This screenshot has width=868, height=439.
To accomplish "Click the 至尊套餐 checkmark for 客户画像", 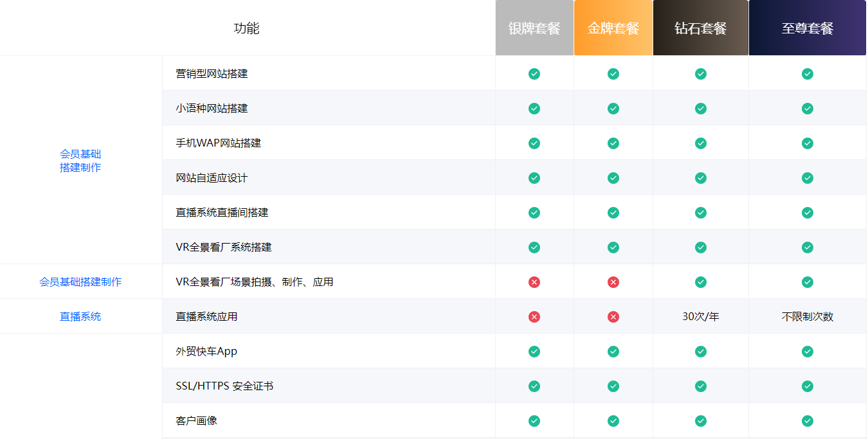I will click(808, 421).
